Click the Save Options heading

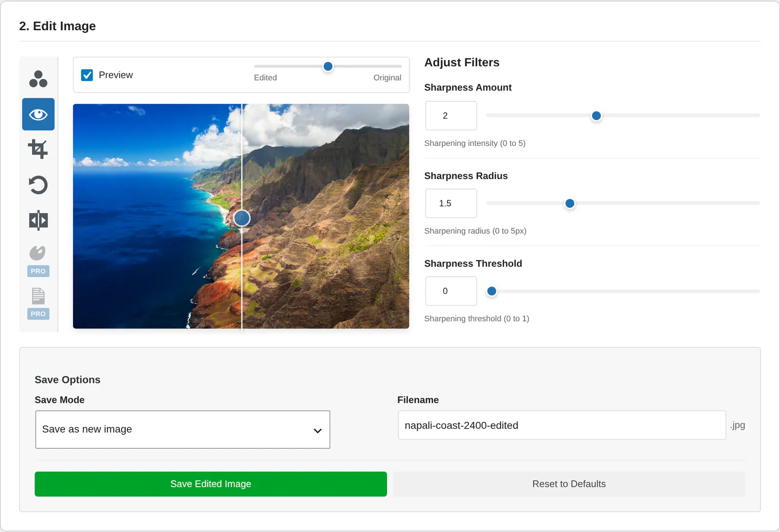(x=67, y=380)
